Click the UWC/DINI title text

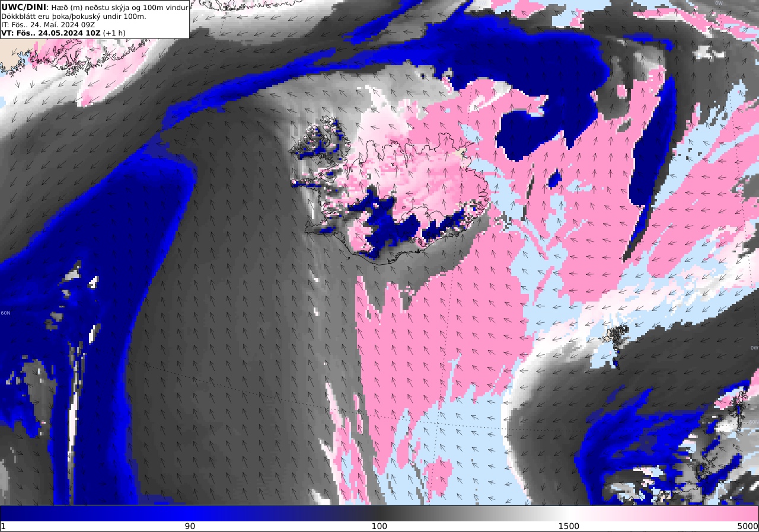click(24, 7)
